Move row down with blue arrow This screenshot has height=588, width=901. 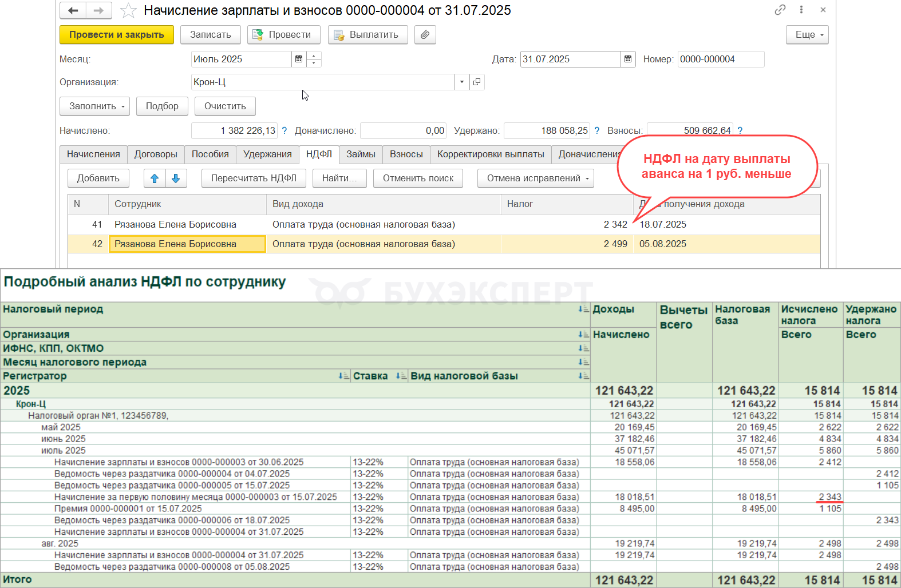(x=176, y=178)
